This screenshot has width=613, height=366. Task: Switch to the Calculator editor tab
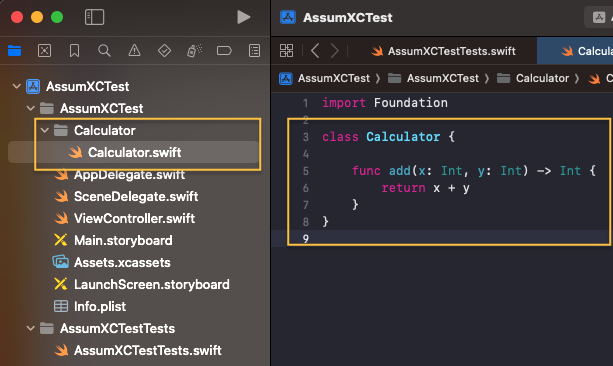coord(575,51)
